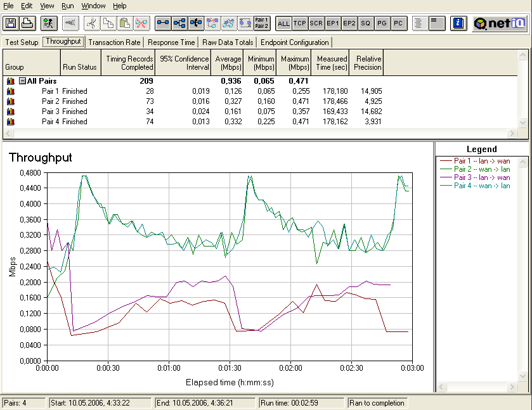Toggle the ALL filter button
This screenshot has width=532, height=410.
[x=283, y=23]
